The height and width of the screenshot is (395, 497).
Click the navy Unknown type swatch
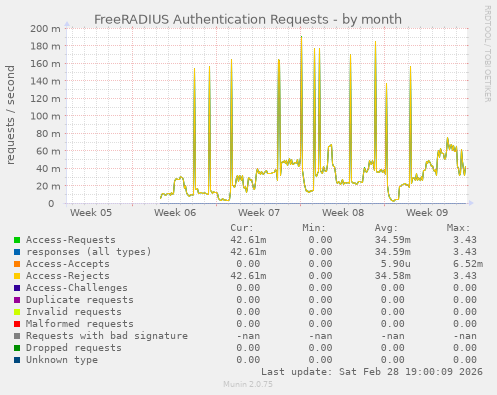click(17, 360)
